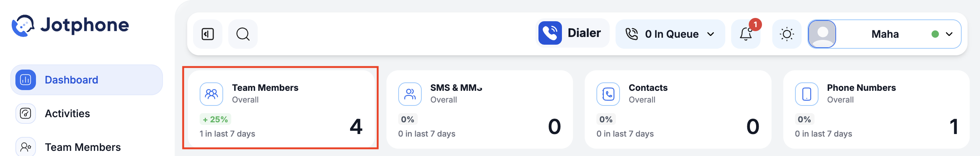The height and width of the screenshot is (156, 980).
Task: Open the Maha user profile dropdown
Action: click(x=885, y=34)
